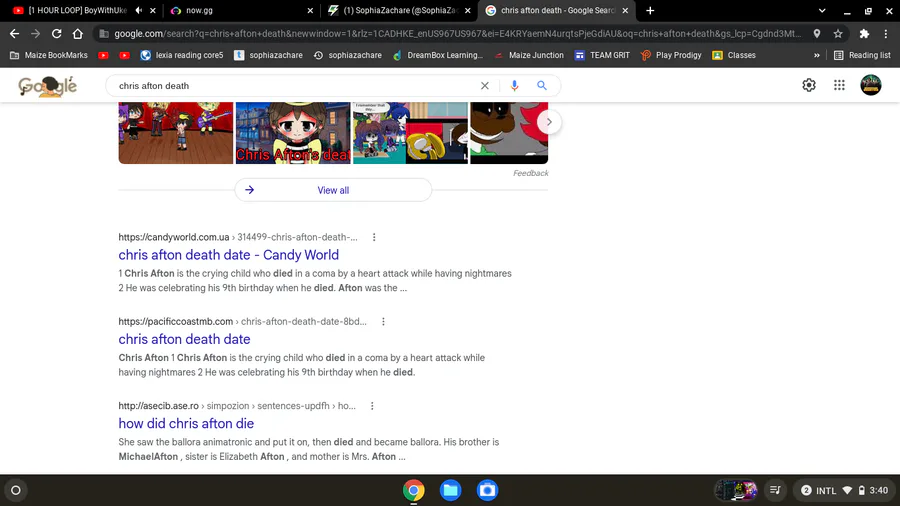Open Google doodle logo homepage
Screen dimensions: 900x506
(x=48, y=86)
